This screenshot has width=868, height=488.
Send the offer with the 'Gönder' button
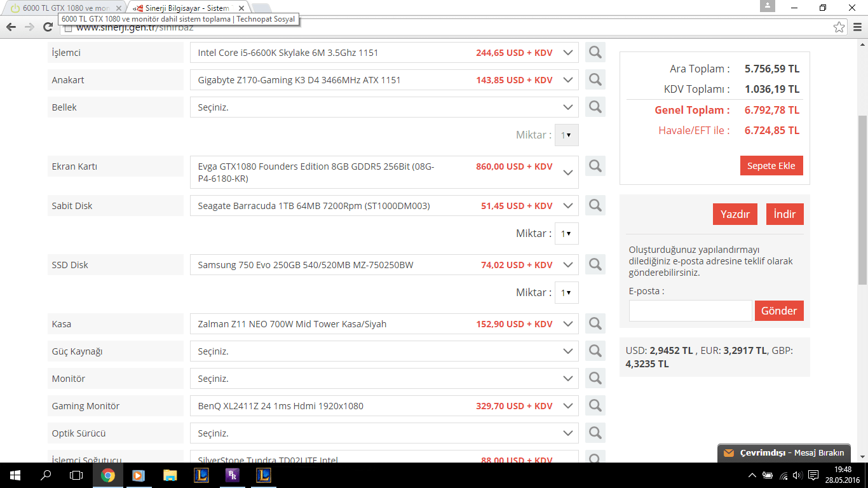(x=779, y=311)
